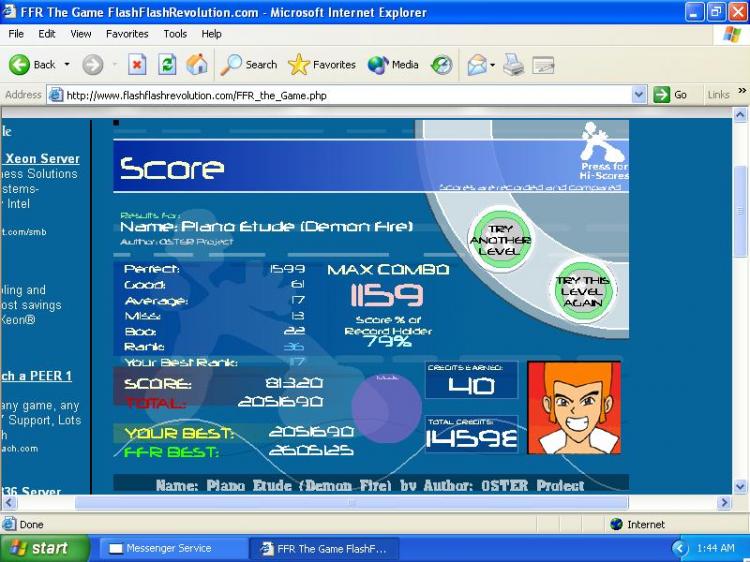
Task: Click the 1:44 AM system clock
Action: tap(715, 548)
